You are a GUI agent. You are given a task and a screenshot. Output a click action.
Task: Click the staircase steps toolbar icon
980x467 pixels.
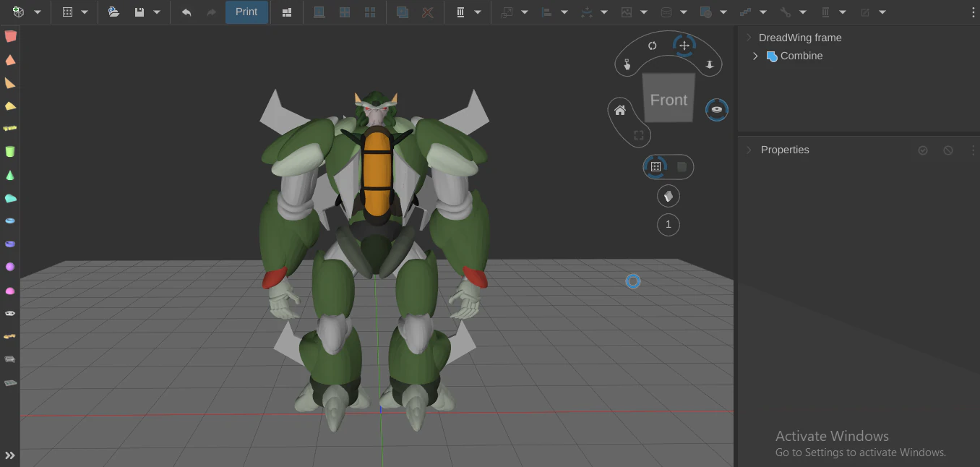click(745, 12)
